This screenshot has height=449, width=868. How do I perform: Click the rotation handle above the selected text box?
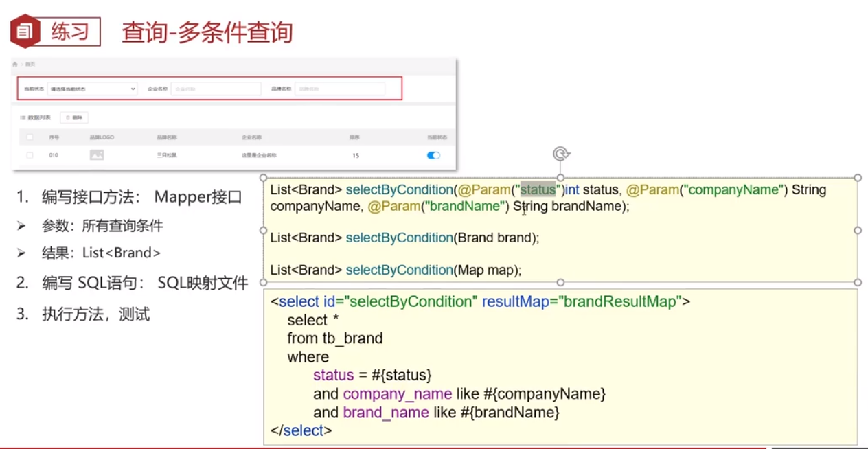561,154
